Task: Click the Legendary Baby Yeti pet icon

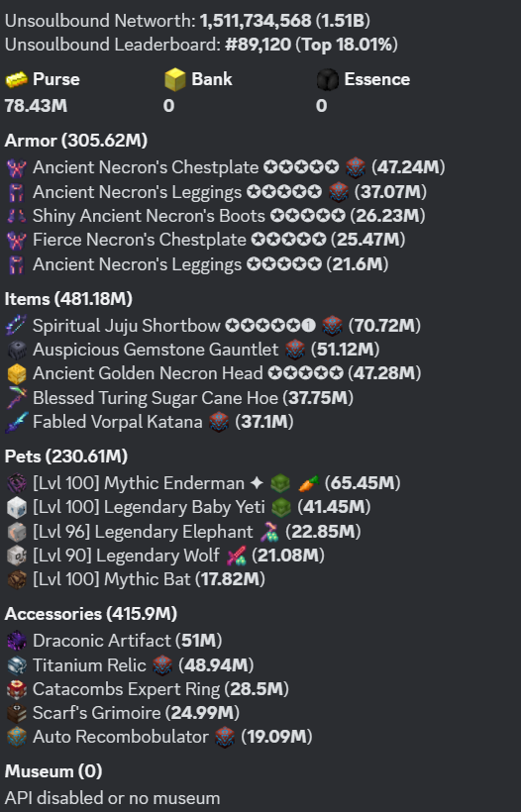Action: [17, 507]
